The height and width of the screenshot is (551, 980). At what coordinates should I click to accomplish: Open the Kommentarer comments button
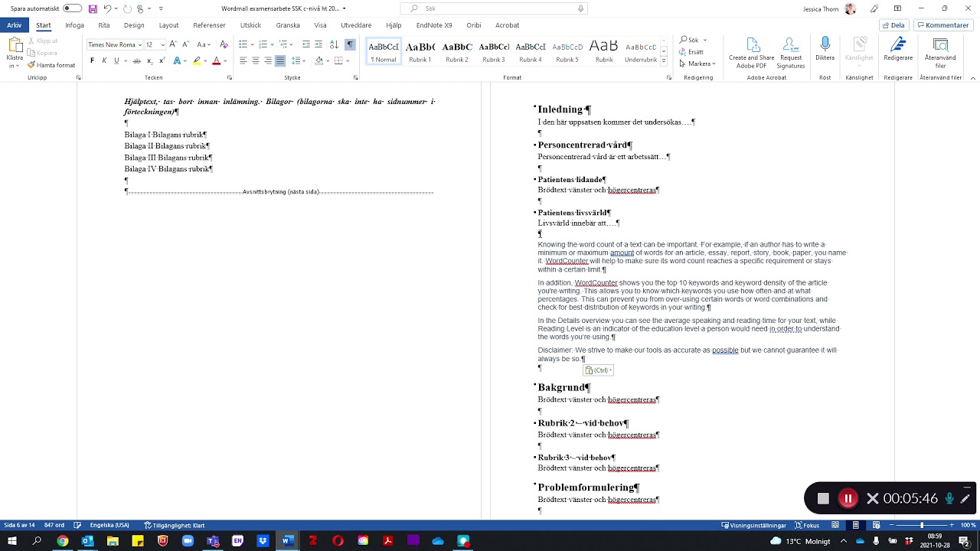point(942,25)
